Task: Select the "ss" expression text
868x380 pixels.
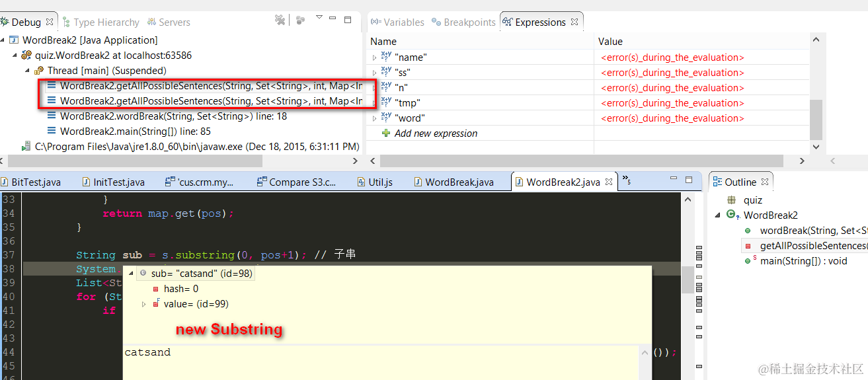Action: [403, 73]
